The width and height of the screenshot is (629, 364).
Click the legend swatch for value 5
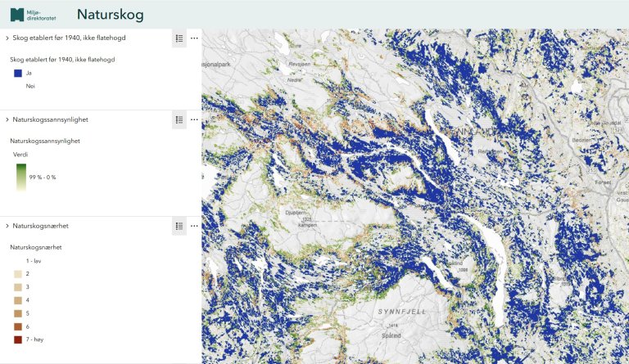(x=18, y=313)
